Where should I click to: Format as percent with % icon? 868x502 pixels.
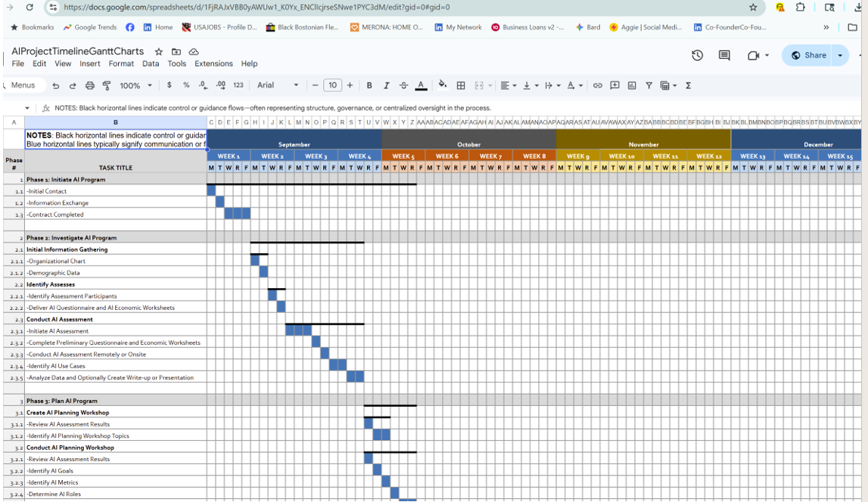click(x=186, y=85)
